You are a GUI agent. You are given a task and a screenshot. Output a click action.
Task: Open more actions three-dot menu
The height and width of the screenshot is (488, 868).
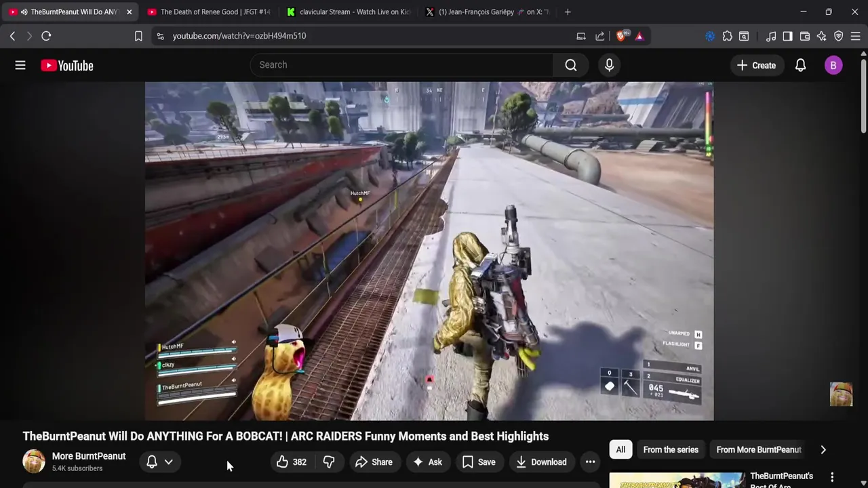[591, 462]
